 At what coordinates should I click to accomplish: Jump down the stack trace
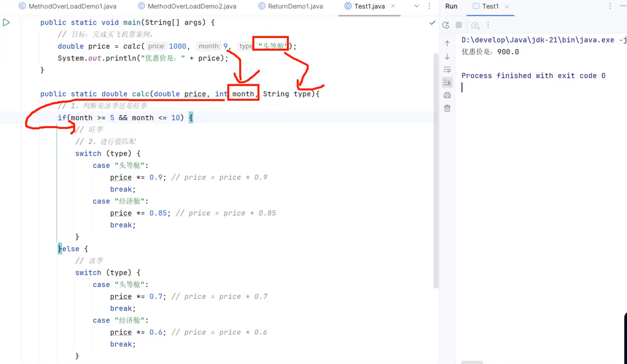tap(447, 57)
